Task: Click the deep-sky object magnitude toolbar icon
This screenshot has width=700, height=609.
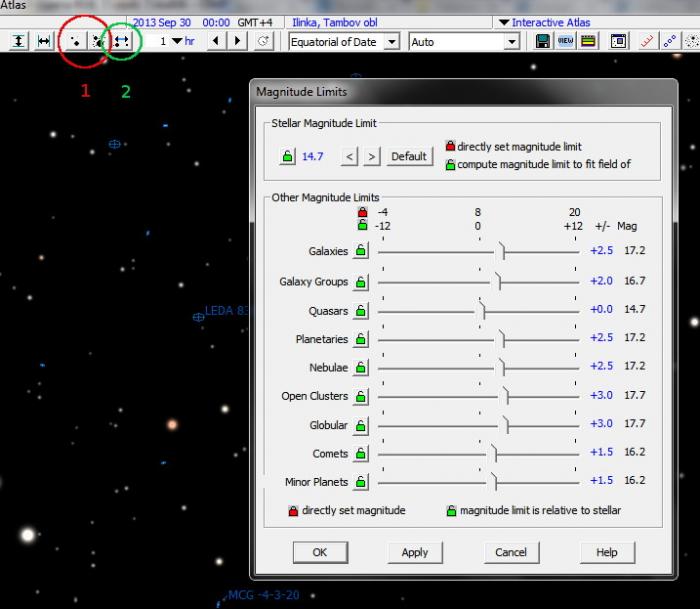Action: pyautogui.click(x=98, y=42)
